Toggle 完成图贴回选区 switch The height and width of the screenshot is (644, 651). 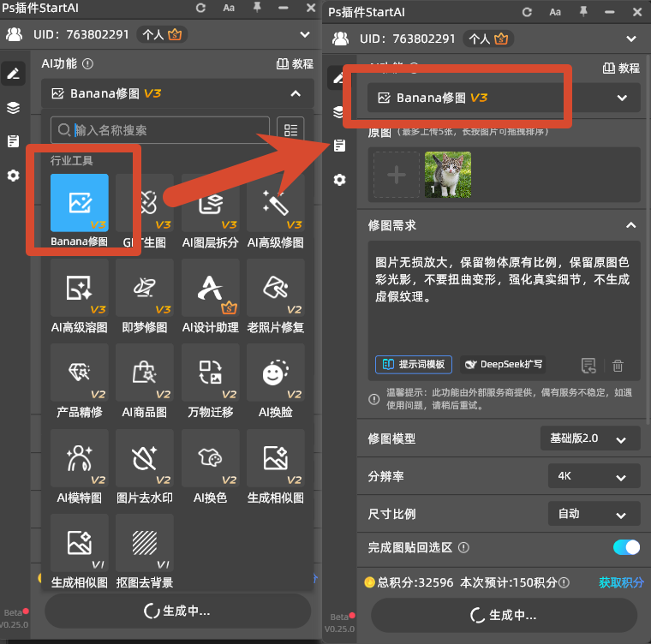pyautogui.click(x=626, y=547)
